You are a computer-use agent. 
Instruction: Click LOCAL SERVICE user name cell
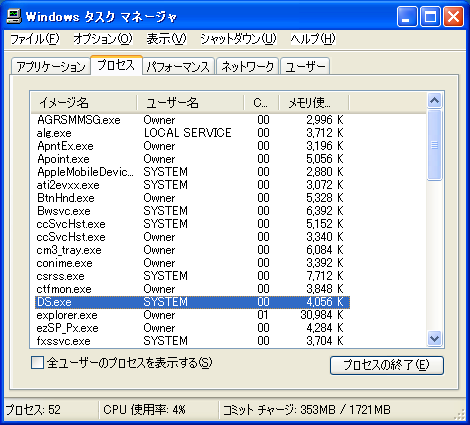[x=187, y=133]
